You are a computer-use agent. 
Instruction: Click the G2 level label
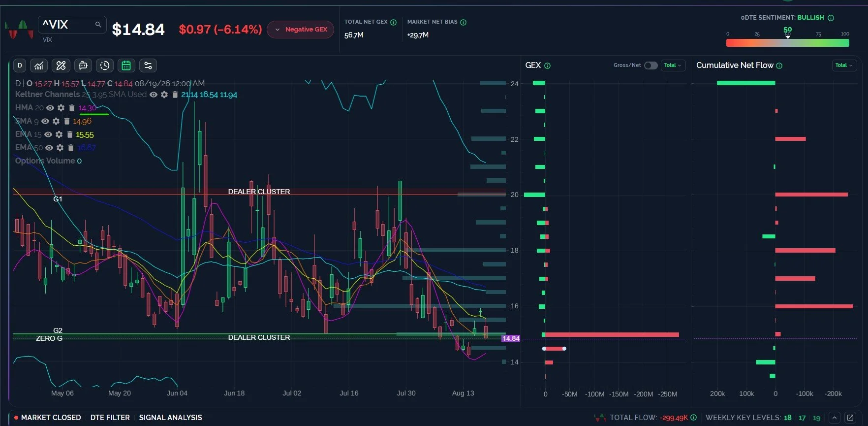[58, 330]
